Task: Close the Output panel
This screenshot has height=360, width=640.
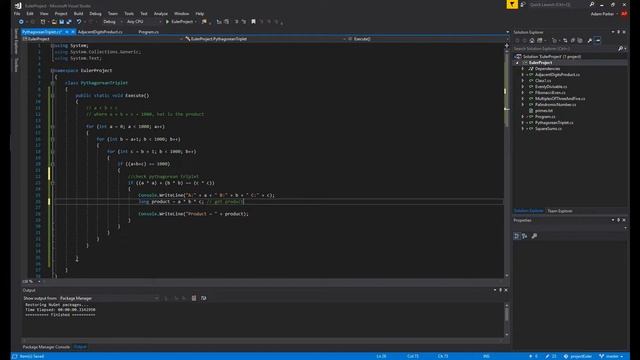Action: [506, 290]
